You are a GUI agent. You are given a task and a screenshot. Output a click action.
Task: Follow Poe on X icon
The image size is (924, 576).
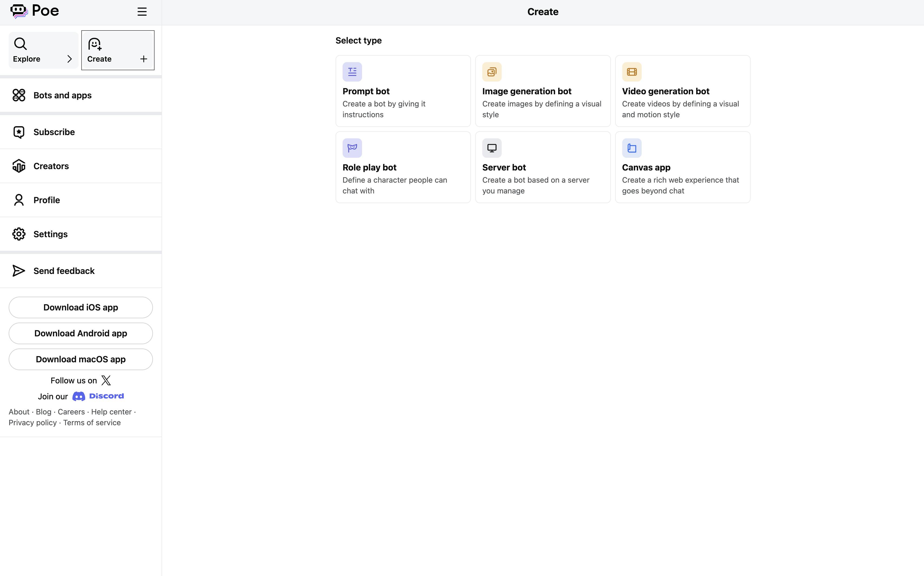106,381
